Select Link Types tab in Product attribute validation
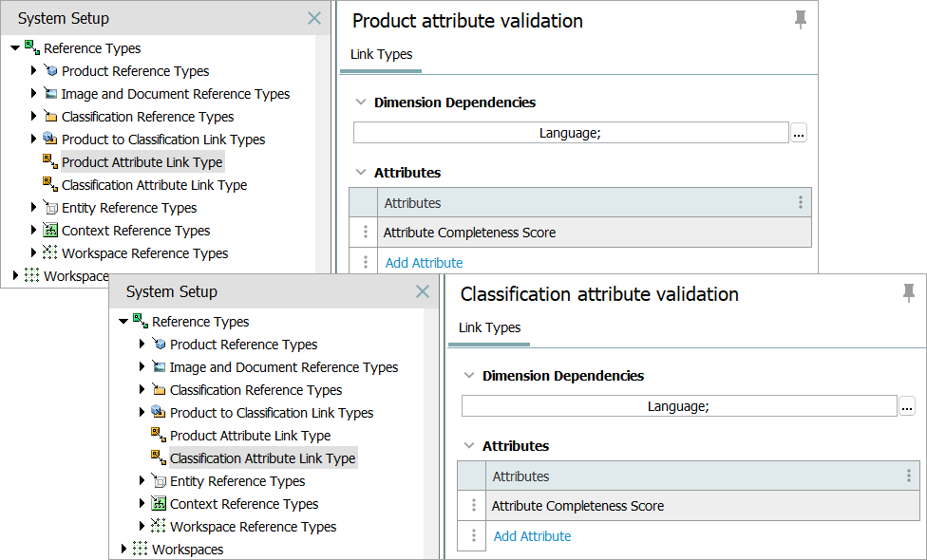927x560 pixels. point(381,54)
